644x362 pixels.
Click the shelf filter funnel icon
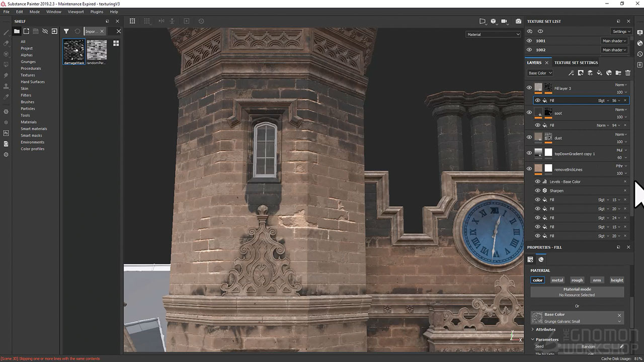(x=66, y=31)
